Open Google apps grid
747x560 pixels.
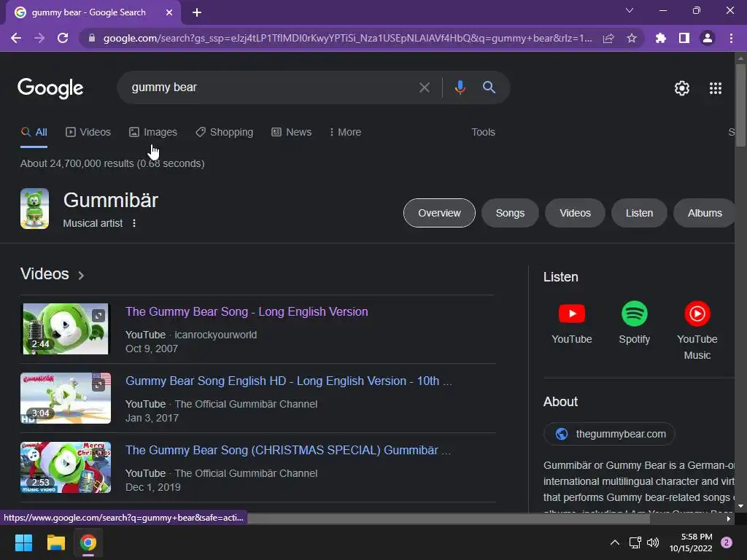point(716,88)
